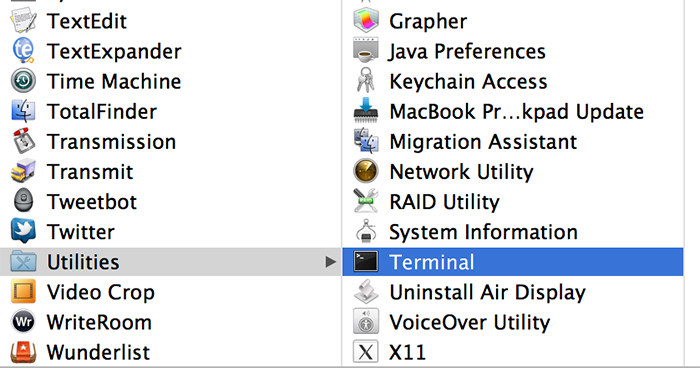Click the Grapher icon
Viewport: 700px width, 368px height.
366,21
